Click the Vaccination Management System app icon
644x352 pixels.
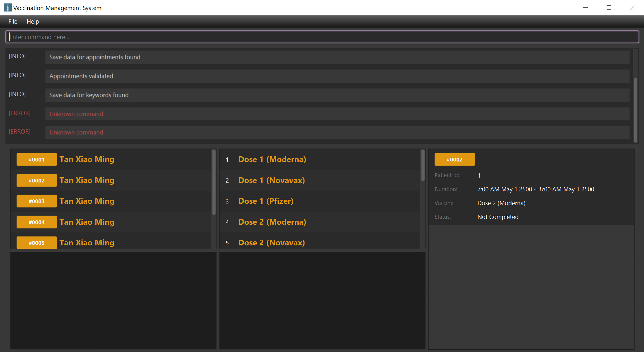coord(7,8)
